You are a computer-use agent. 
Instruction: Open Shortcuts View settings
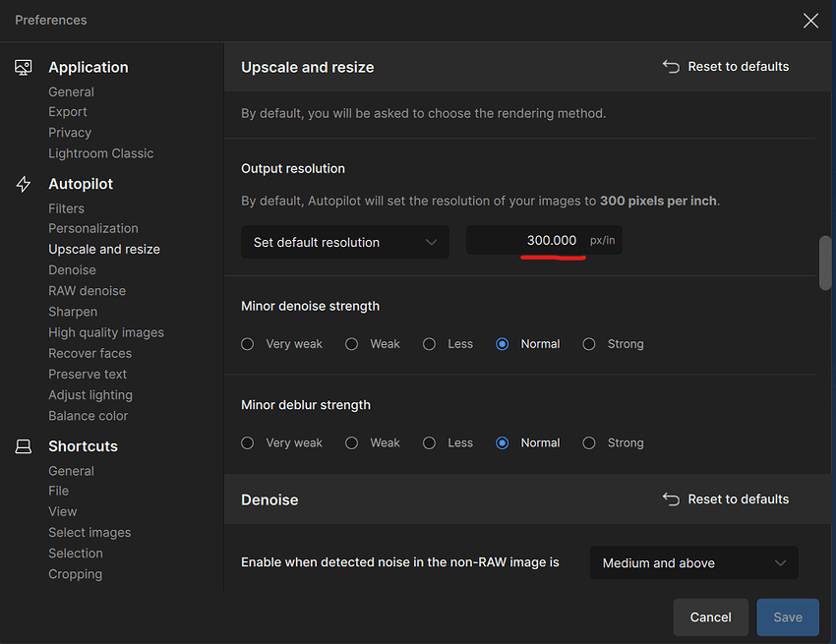click(x=62, y=512)
